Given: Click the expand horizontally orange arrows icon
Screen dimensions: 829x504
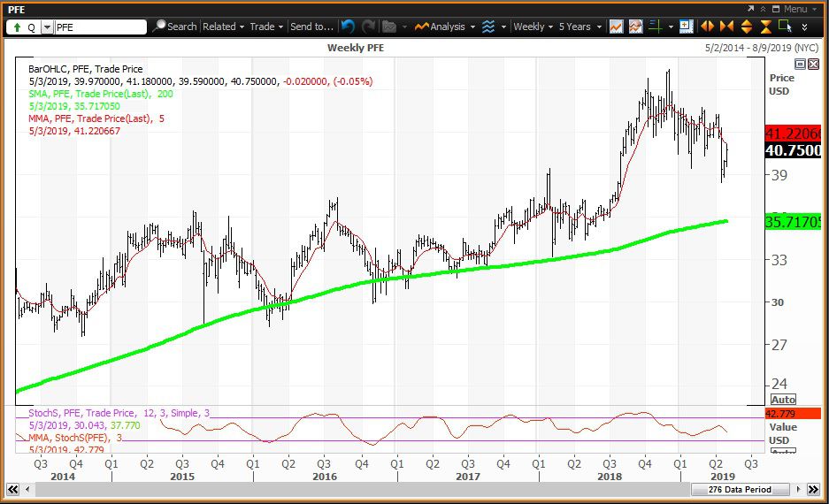Looking at the screenshot, I should coord(707,27).
